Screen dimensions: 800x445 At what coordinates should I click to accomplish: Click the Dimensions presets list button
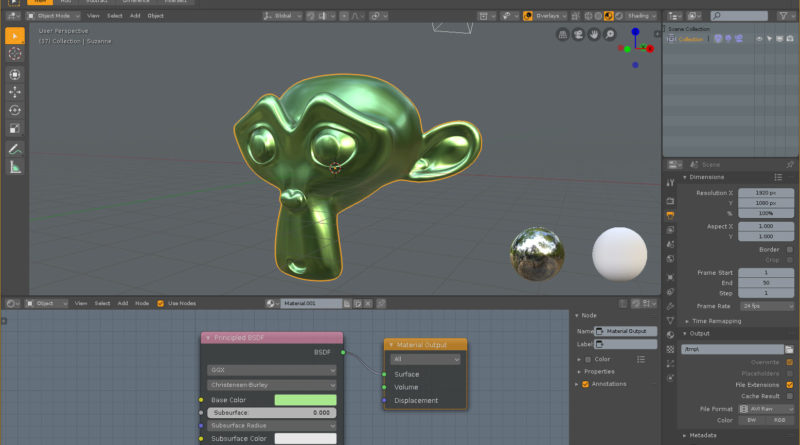point(778,177)
